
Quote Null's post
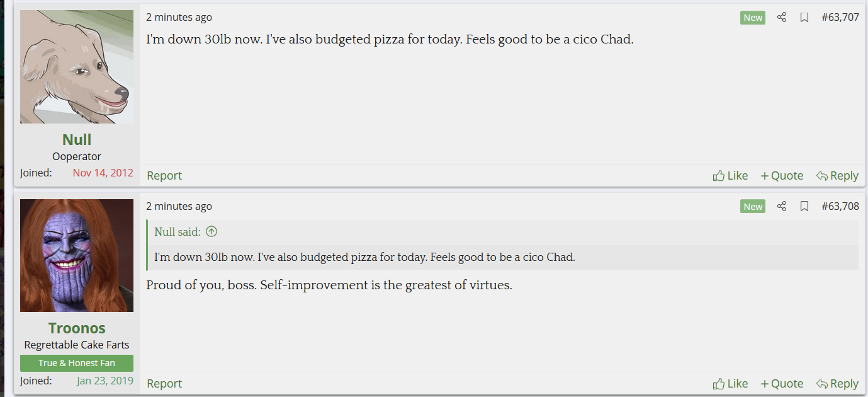pos(782,176)
